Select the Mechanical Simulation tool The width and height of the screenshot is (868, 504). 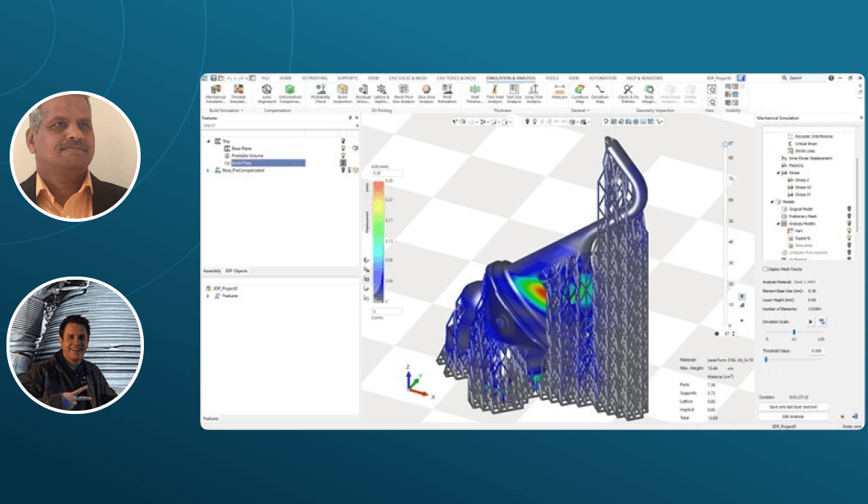pyautogui.click(x=215, y=94)
